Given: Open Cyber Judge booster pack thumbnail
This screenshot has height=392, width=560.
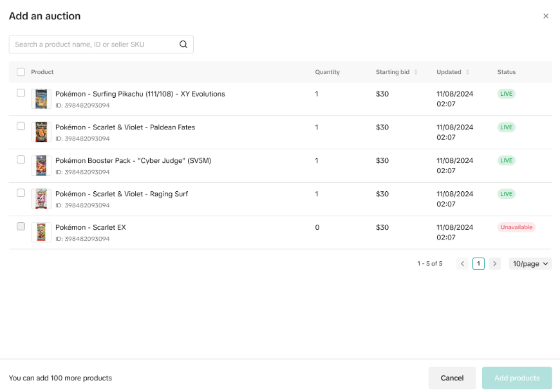Looking at the screenshot, I should (41, 166).
